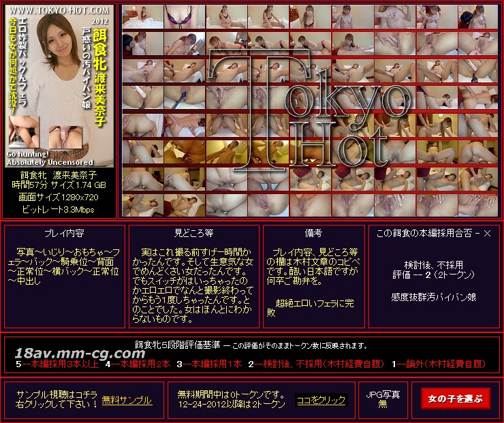Click the Absolutely Uncensored caption
504x423 pixels.
(x=50, y=162)
